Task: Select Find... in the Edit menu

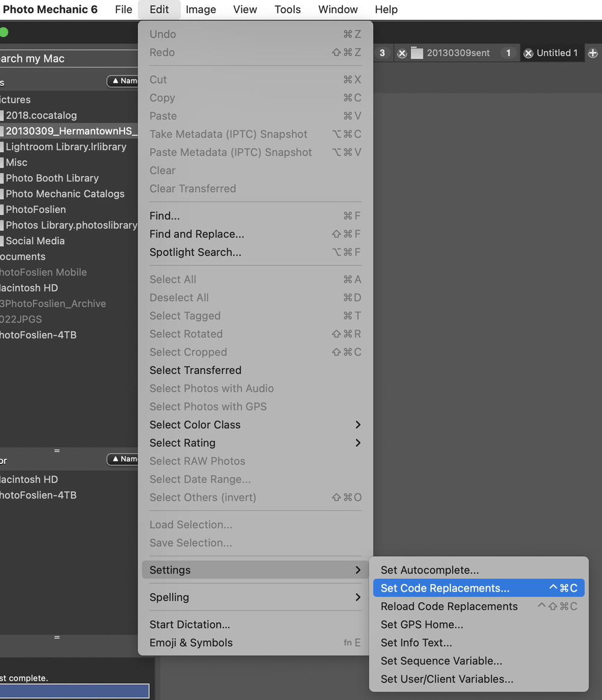Action: click(x=255, y=216)
